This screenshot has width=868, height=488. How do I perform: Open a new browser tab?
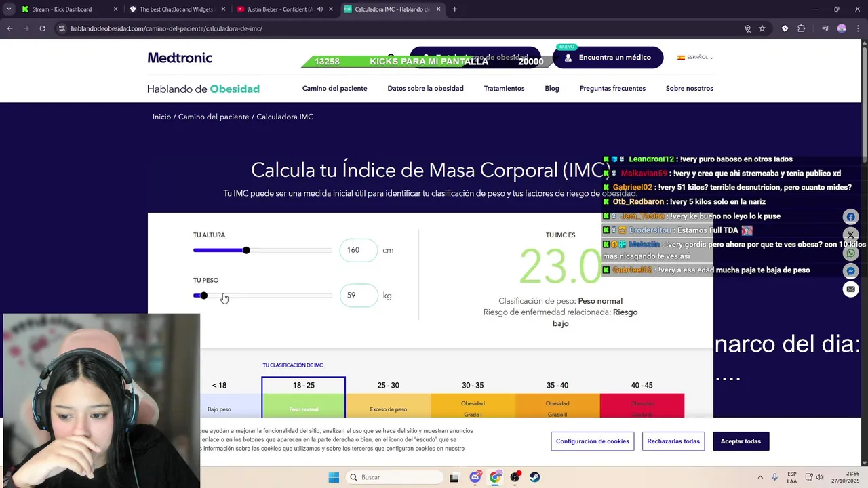coord(454,9)
